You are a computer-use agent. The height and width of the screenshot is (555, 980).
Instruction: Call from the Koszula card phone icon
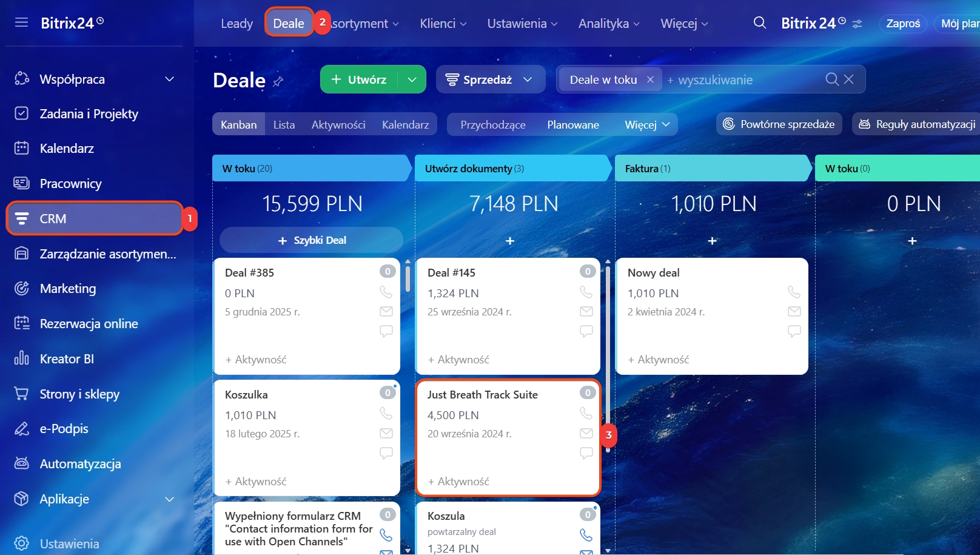pyautogui.click(x=586, y=535)
